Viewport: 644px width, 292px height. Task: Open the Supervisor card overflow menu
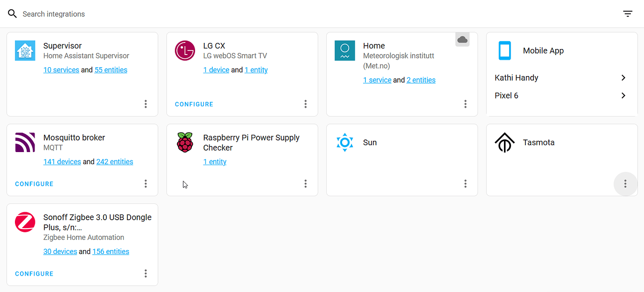tap(146, 104)
